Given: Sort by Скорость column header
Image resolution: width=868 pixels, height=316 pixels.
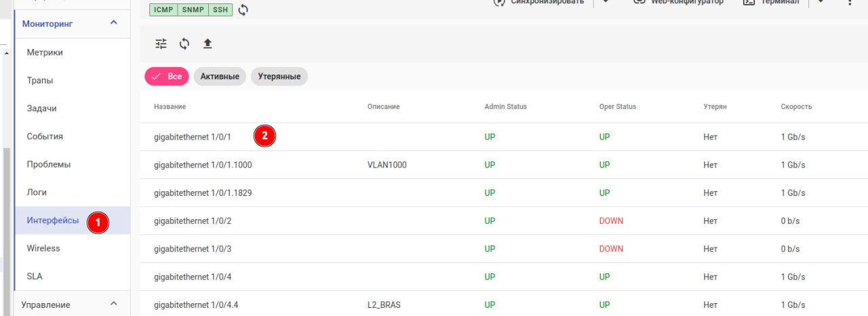Looking at the screenshot, I should [x=796, y=106].
